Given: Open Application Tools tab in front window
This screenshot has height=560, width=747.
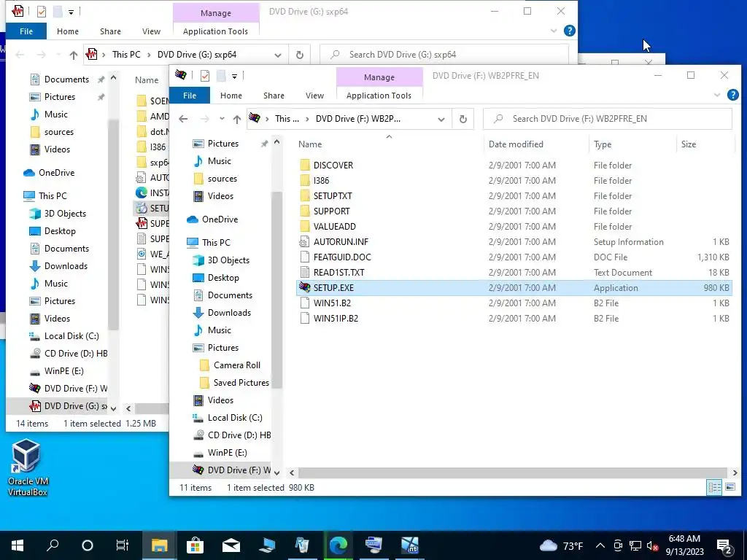Looking at the screenshot, I should point(379,96).
